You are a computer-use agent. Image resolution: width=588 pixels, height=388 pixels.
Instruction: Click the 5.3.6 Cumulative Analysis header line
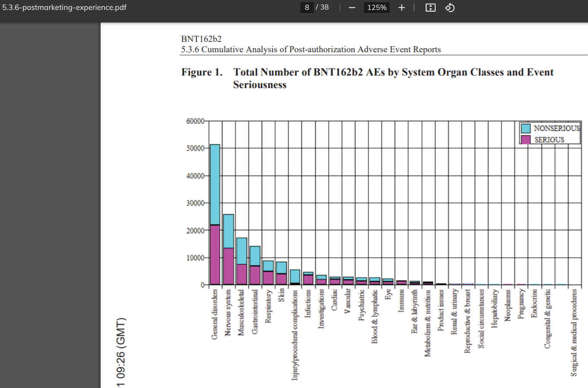coord(311,49)
